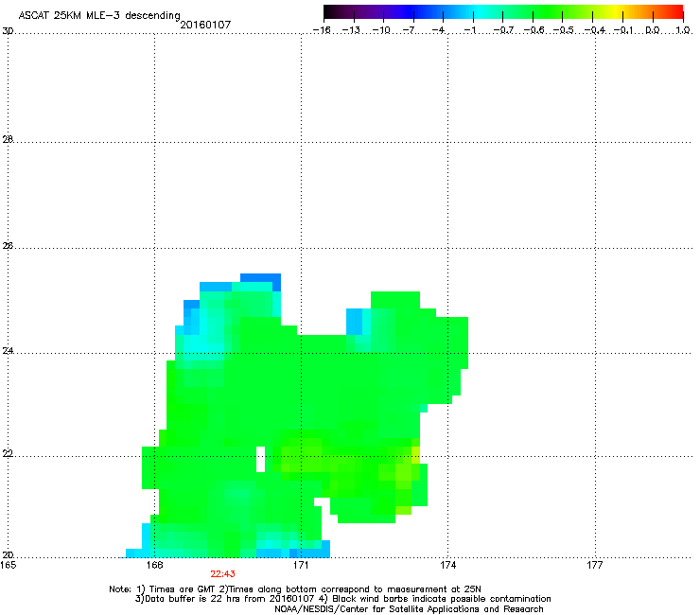700x615 pixels.
Task: Click the red '22:43' time stamp
Action: 222,574
